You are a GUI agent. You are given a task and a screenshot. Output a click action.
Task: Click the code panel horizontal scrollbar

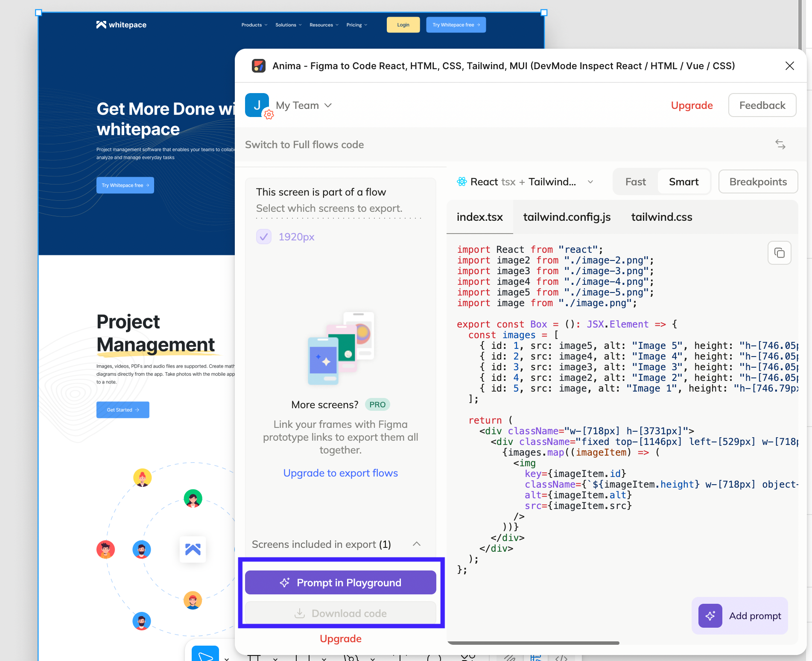tap(533, 643)
